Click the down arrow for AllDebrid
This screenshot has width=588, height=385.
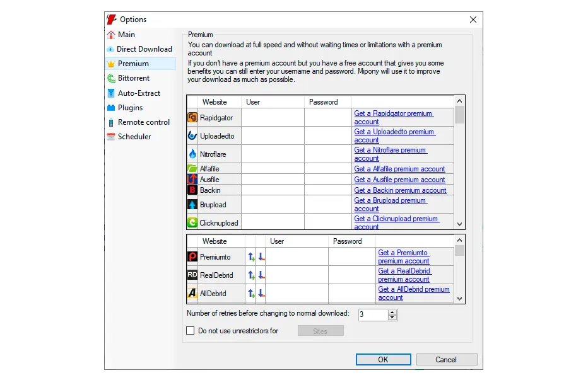click(261, 293)
